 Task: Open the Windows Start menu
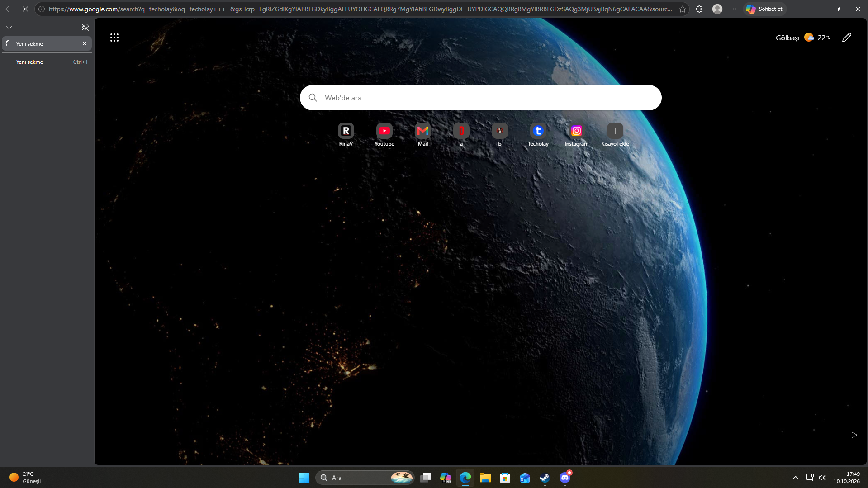point(304,478)
